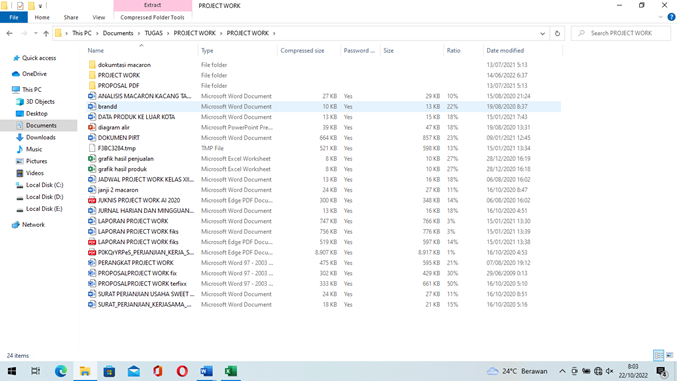Open Quick Access Toolbar customize dropdown
677x381 pixels.
(x=40, y=6)
